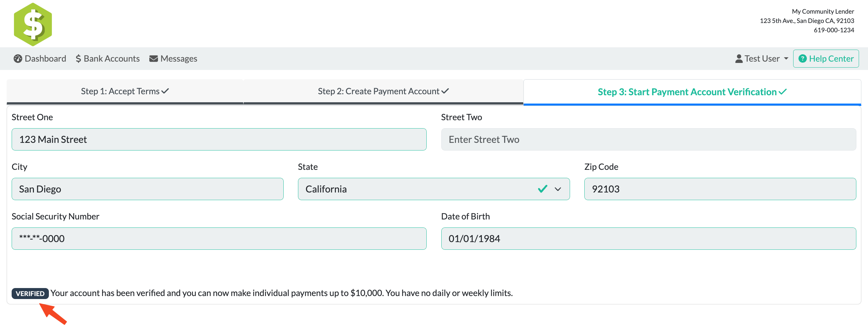Open the Help Center button

[x=826, y=59]
